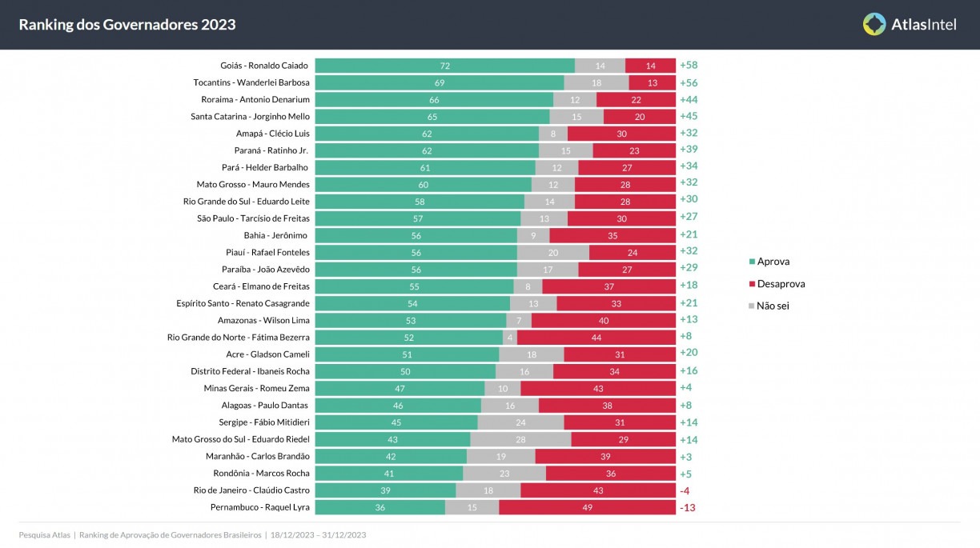Image resolution: width=980 pixels, height=548 pixels.
Task: Click the gray Não sei legend square
Action: 752,306
